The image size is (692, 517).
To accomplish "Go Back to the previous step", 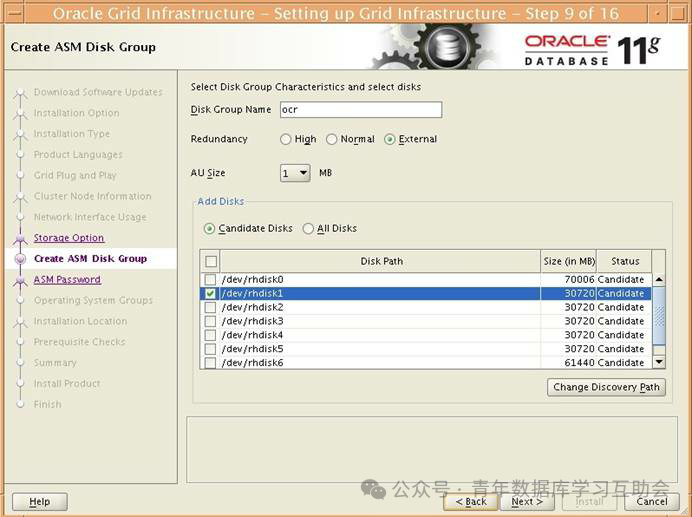I will pos(471,502).
